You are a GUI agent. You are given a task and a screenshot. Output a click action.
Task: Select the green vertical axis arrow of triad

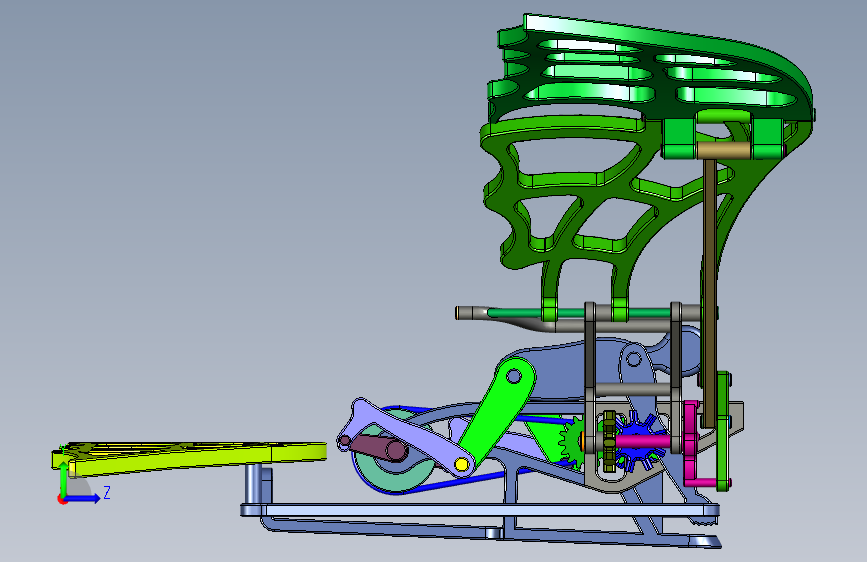(63, 478)
